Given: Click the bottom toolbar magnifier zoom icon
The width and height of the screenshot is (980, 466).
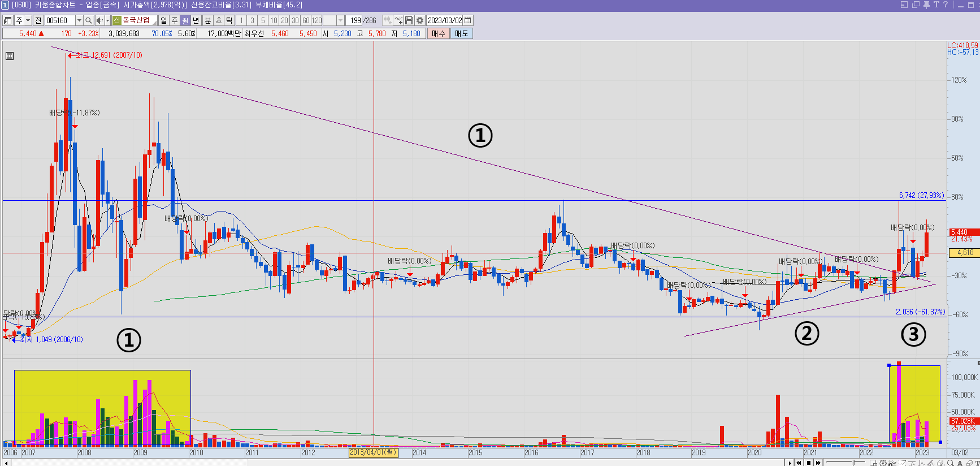Looking at the screenshot, I should 950,463.
